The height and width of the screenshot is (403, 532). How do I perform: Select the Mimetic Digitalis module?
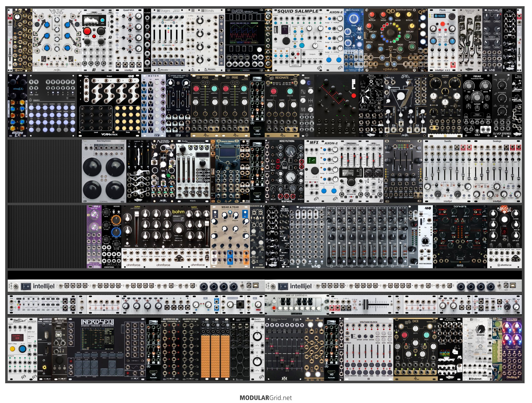pos(450,349)
